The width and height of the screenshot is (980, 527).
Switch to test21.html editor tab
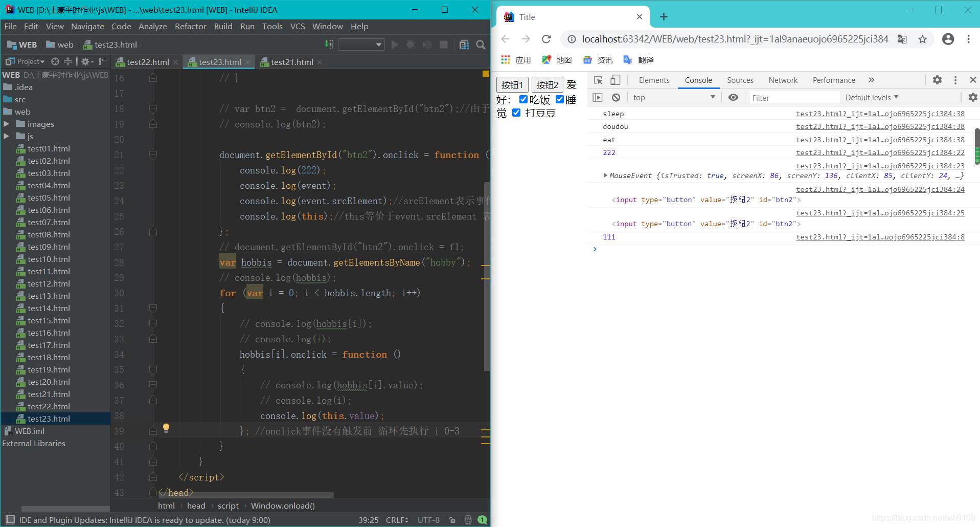point(292,62)
